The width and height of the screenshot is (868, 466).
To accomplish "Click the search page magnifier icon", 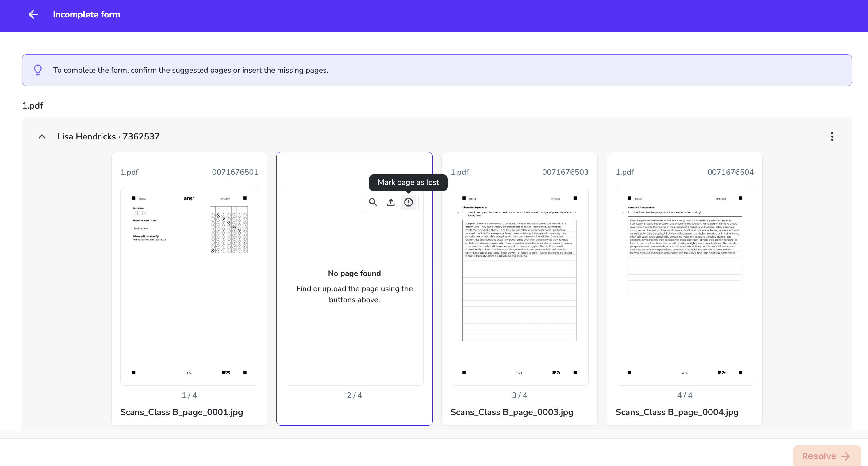I will point(373,202).
